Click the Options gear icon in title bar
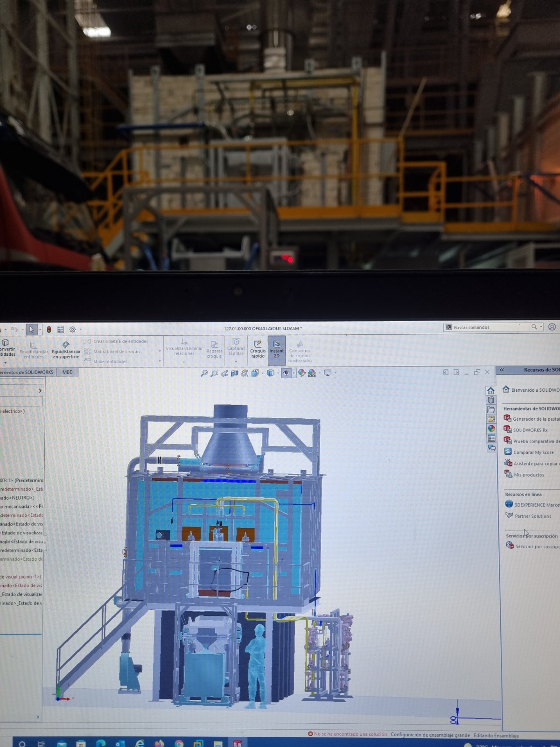The image size is (560, 747). [x=72, y=330]
